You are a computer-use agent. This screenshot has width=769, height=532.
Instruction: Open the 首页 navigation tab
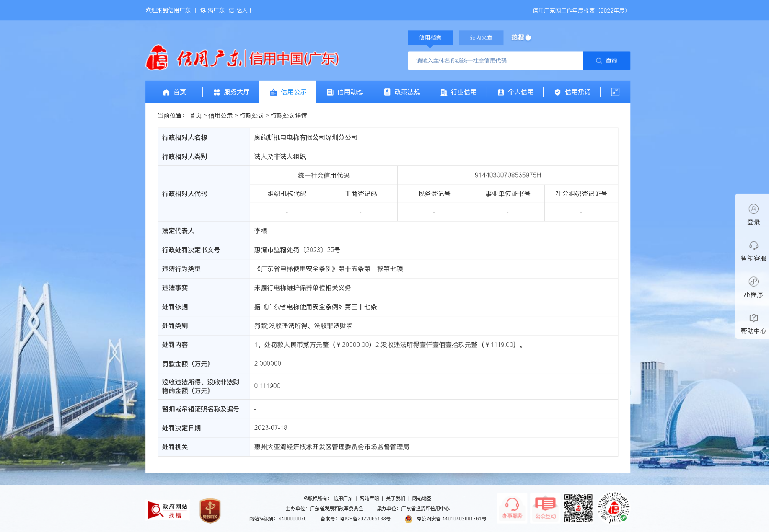(174, 92)
